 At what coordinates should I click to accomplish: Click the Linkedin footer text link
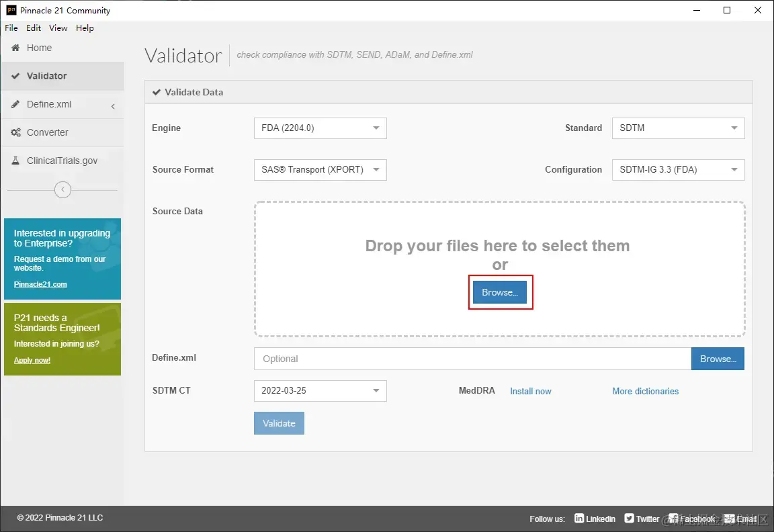tap(601, 519)
